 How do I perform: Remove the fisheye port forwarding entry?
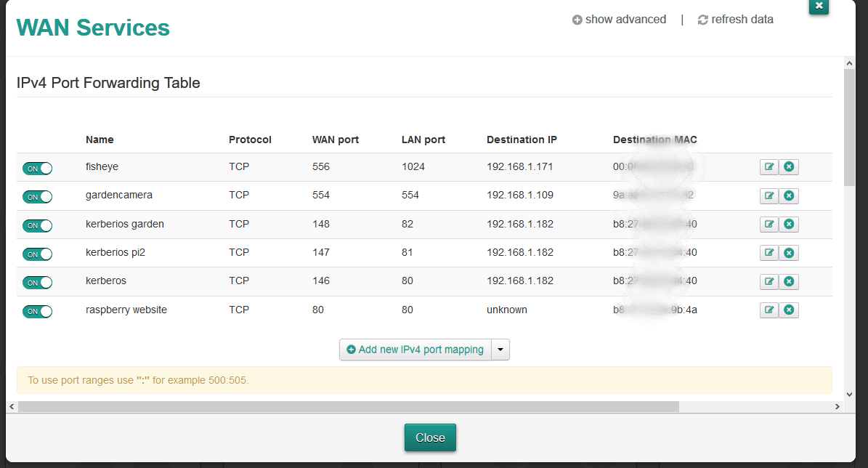pyautogui.click(x=789, y=166)
